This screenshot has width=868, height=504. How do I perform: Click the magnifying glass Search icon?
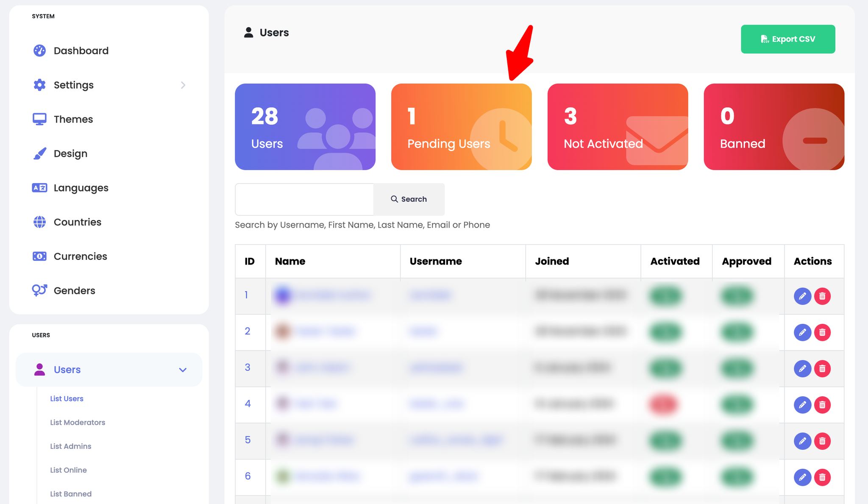395,199
